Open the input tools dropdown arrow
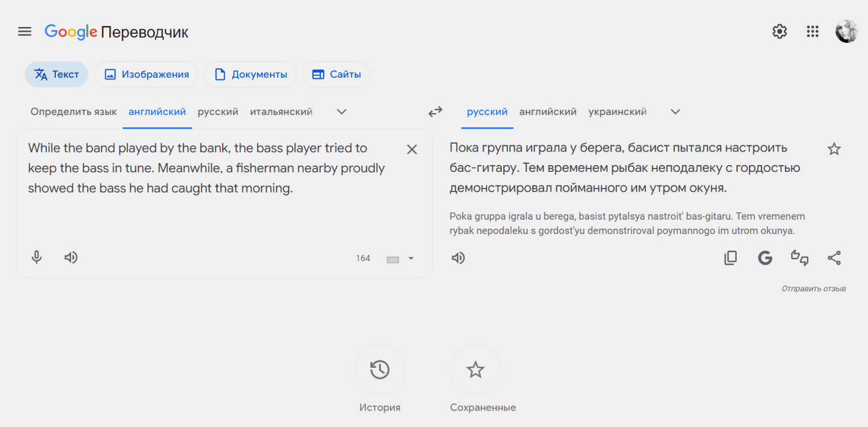Image resolution: width=868 pixels, height=427 pixels. (411, 259)
